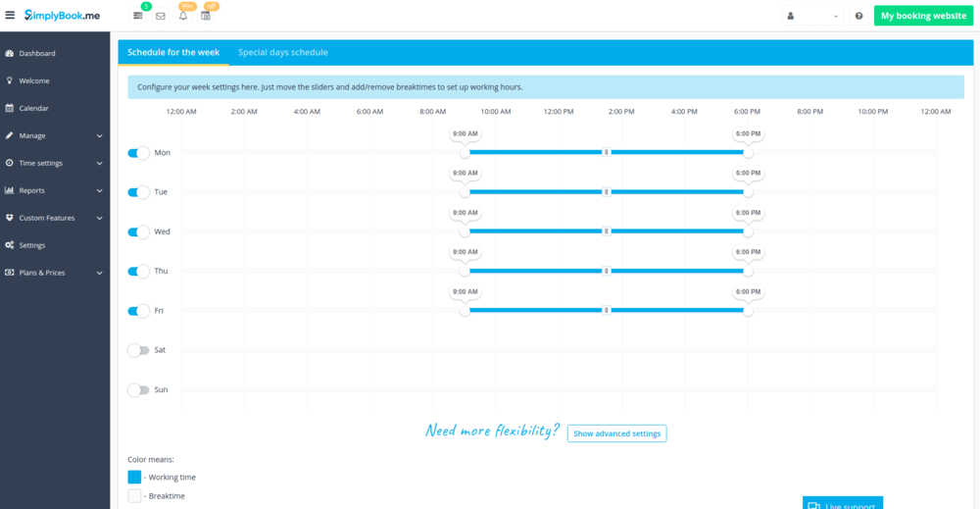980x509 pixels.
Task: Open the bookings list icon with badge
Action: (138, 16)
